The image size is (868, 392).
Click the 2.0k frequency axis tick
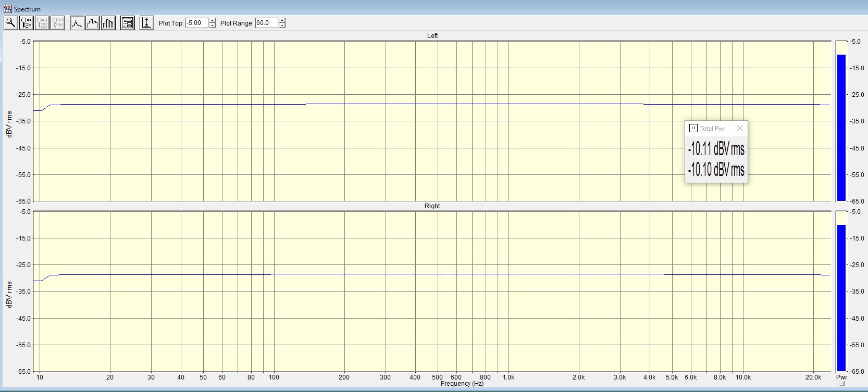(x=579, y=377)
